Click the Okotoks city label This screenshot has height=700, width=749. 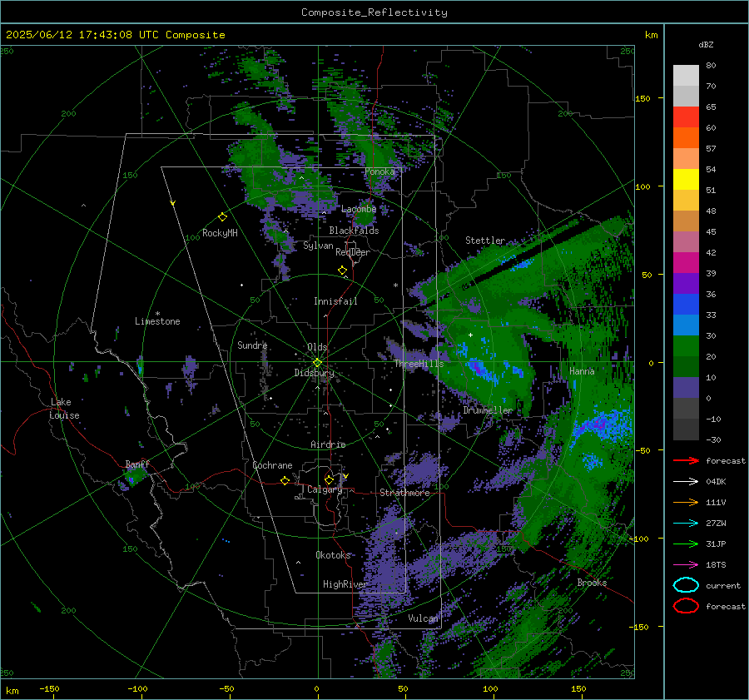(x=333, y=555)
